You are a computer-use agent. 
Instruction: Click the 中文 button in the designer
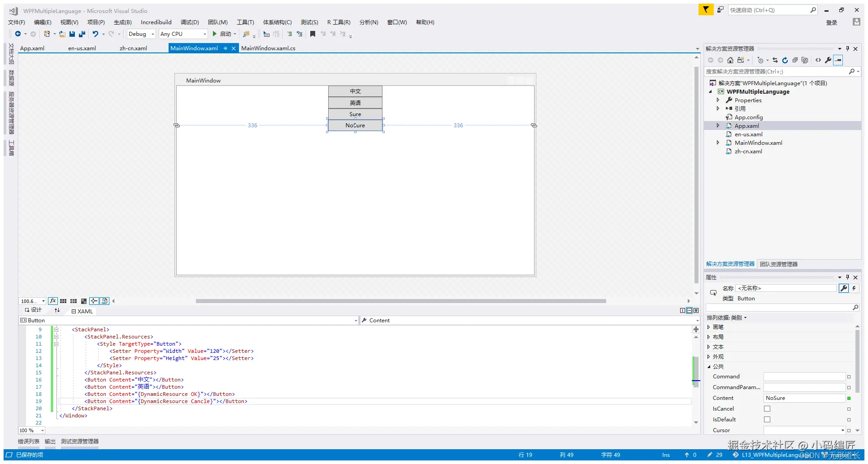[x=355, y=91]
